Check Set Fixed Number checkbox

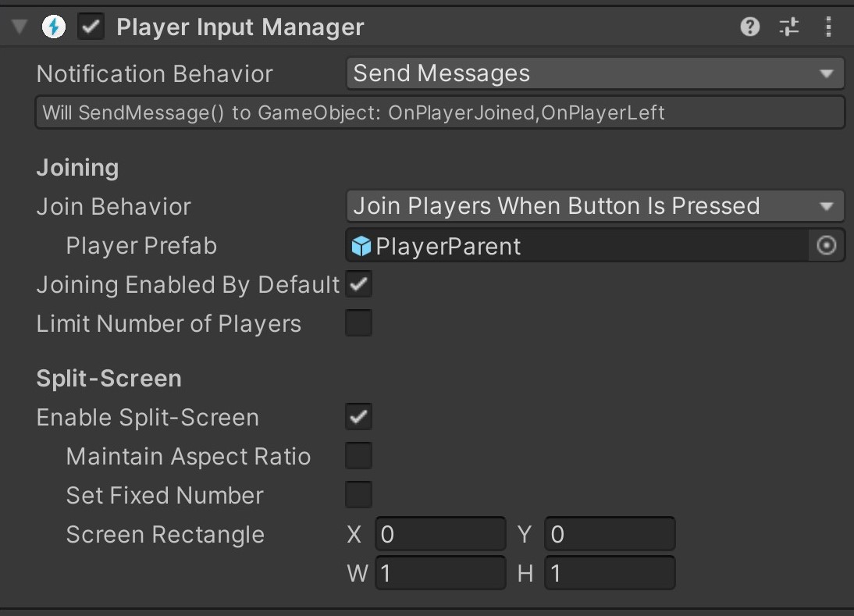click(x=359, y=494)
